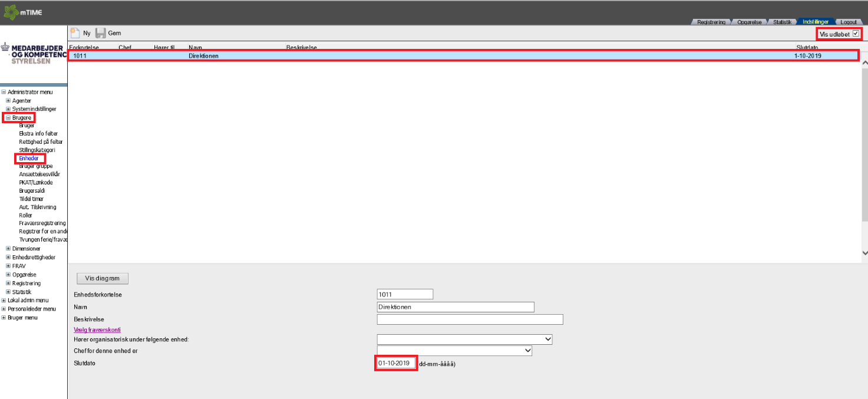The width and height of the screenshot is (868, 399).
Task: Uncheck the Vis udløbet checkbox
Action: click(856, 34)
